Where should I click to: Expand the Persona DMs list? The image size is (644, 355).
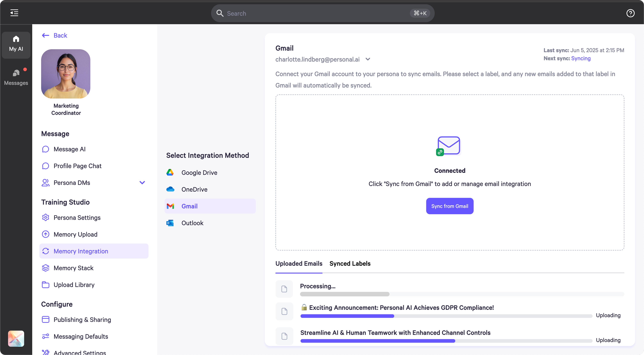(142, 182)
